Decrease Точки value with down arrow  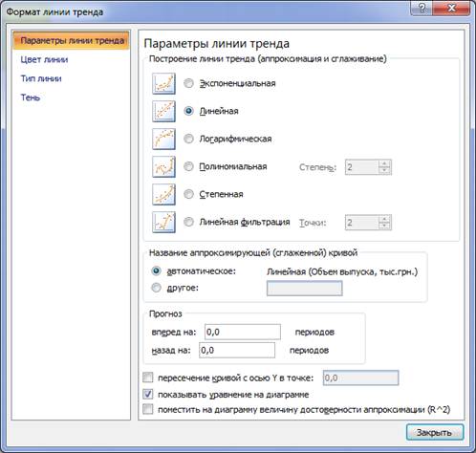(x=385, y=226)
